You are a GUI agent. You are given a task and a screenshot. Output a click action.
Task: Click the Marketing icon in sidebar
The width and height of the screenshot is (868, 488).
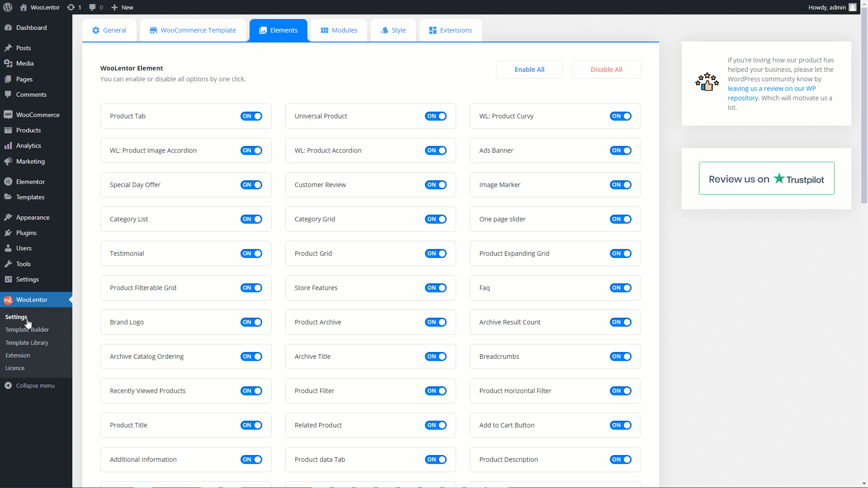pyautogui.click(x=8, y=161)
